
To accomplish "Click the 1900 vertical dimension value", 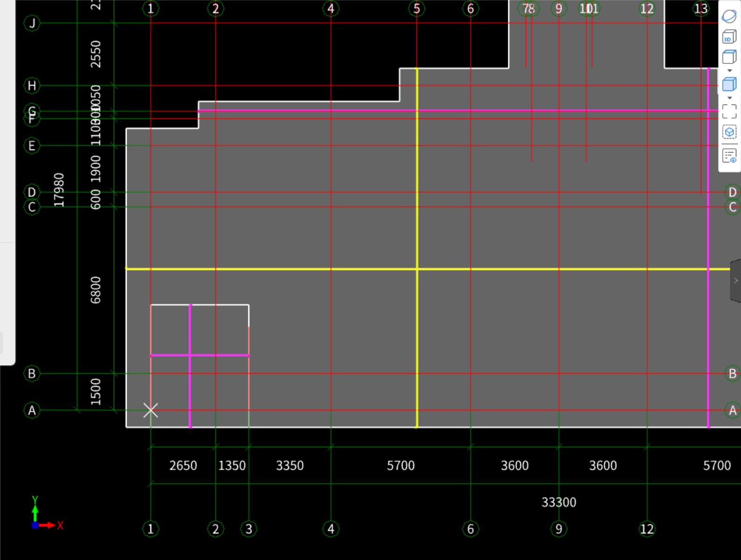I will (x=95, y=169).
